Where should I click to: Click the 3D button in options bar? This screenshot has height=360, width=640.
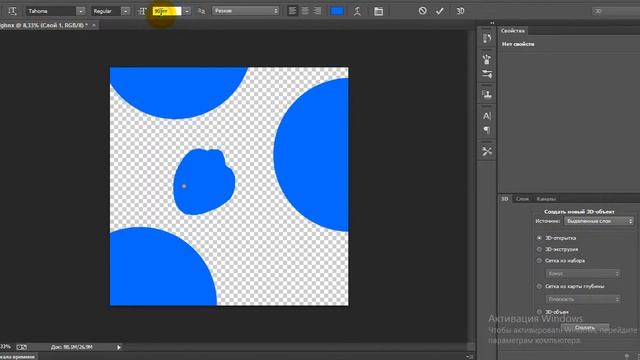click(x=460, y=11)
